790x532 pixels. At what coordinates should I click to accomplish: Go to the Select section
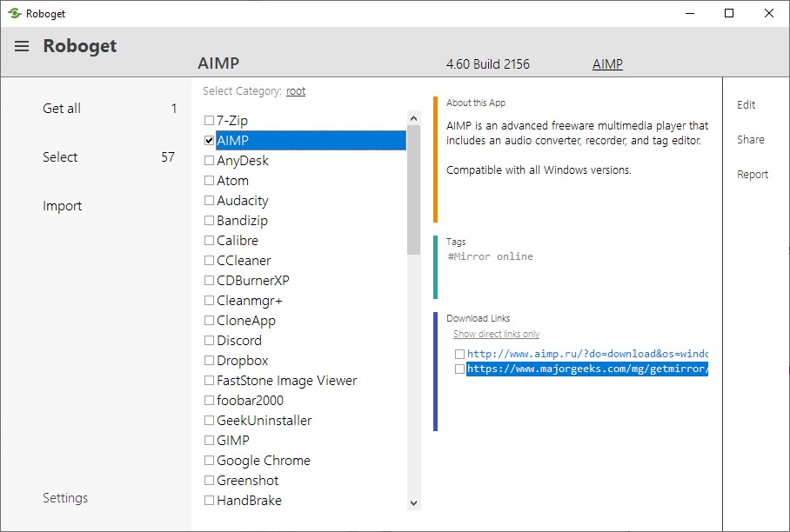(60, 157)
